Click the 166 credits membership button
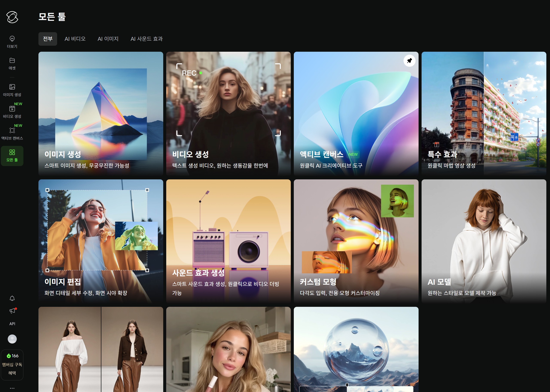Viewport: 550px width, 392px height. [x=12, y=365]
